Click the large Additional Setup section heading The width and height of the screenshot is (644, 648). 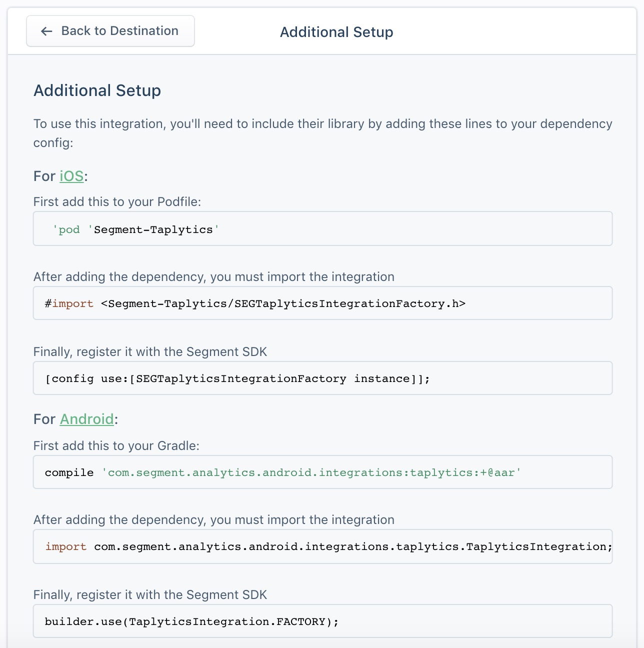tap(97, 90)
